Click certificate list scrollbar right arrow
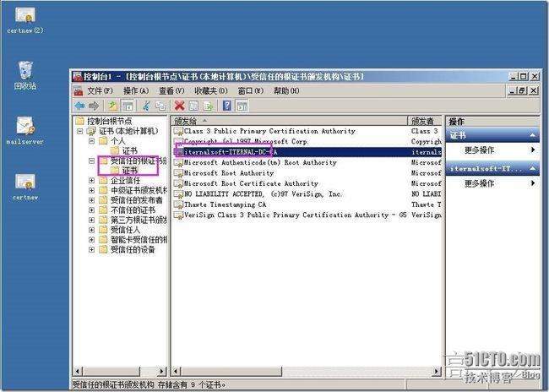The width and height of the screenshot is (549, 392). point(437,372)
